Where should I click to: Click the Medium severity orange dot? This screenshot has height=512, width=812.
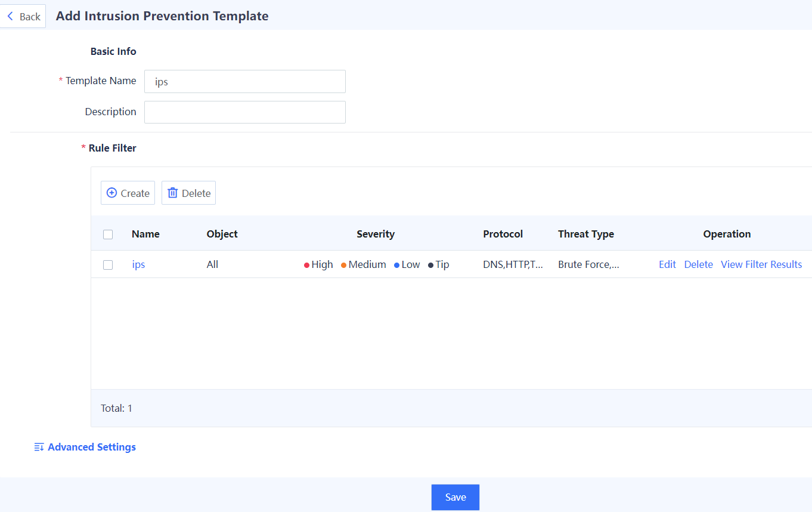pos(344,265)
